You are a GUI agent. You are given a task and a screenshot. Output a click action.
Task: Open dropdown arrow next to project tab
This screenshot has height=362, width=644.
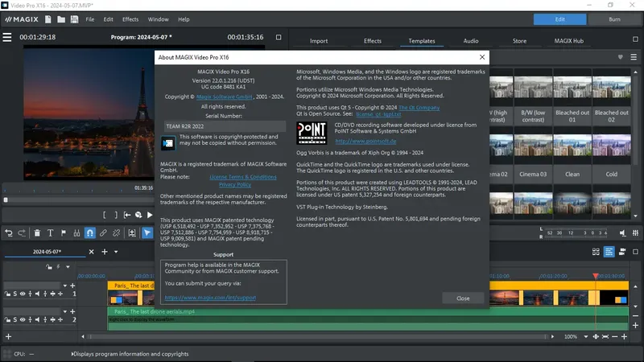pos(116,252)
